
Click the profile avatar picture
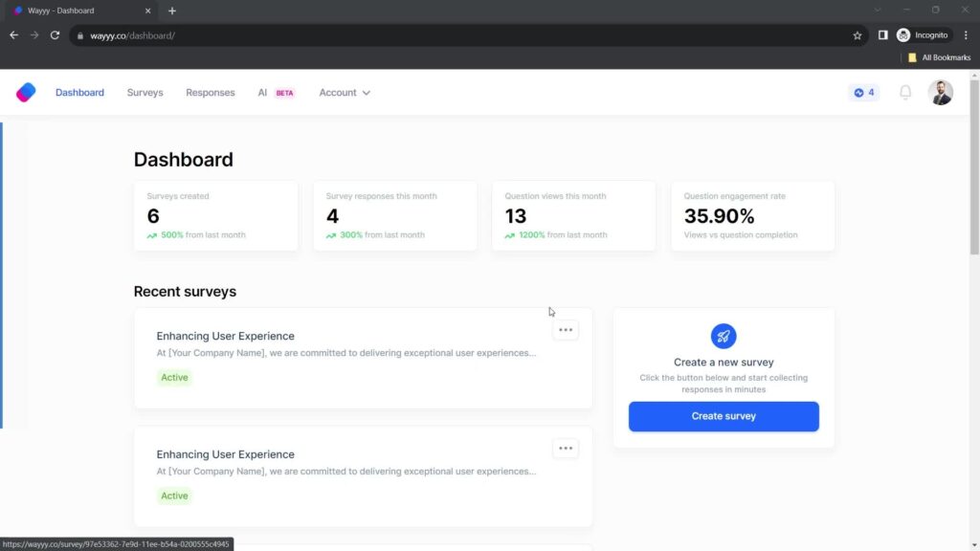tap(941, 92)
